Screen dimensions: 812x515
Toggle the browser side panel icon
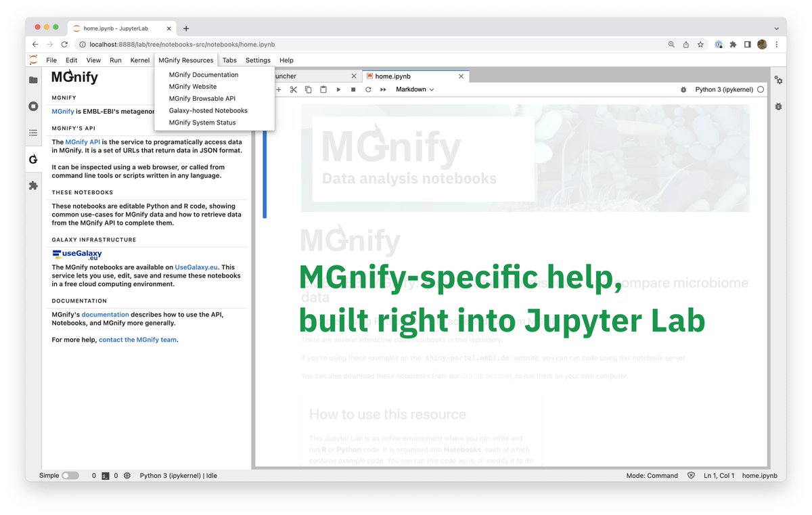point(747,44)
